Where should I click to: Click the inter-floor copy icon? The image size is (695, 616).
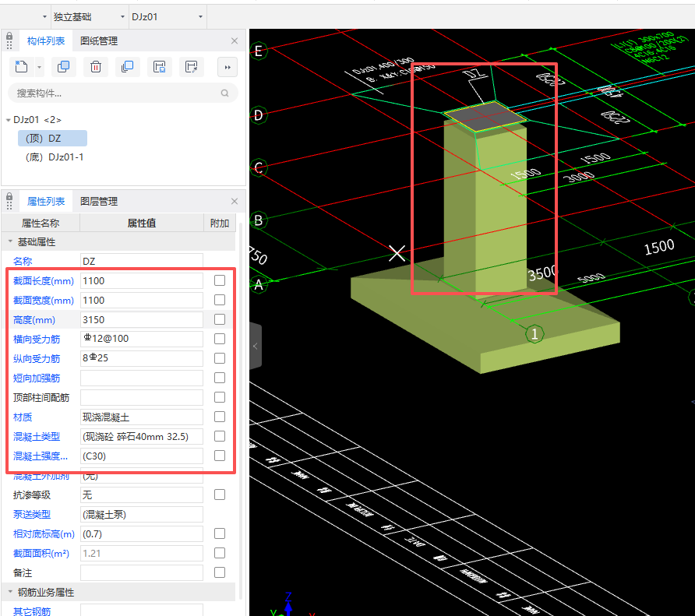(127, 67)
